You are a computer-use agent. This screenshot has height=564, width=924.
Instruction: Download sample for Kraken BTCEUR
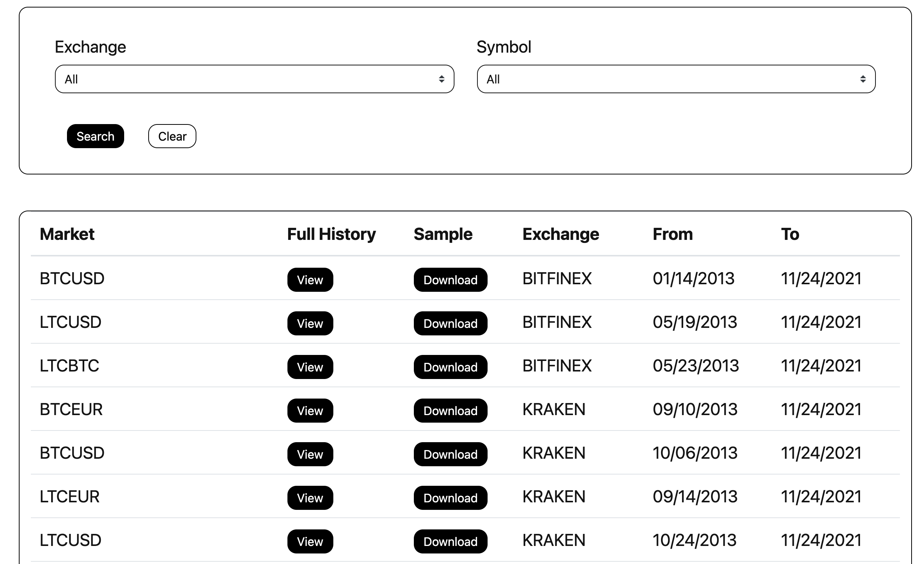coord(450,411)
